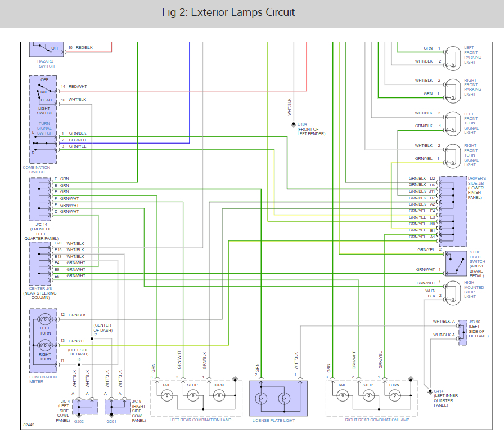The image size is (504, 437).
Task: Click the '(FRONT OF LEFT FENDER)' location note
Action: (x=311, y=132)
